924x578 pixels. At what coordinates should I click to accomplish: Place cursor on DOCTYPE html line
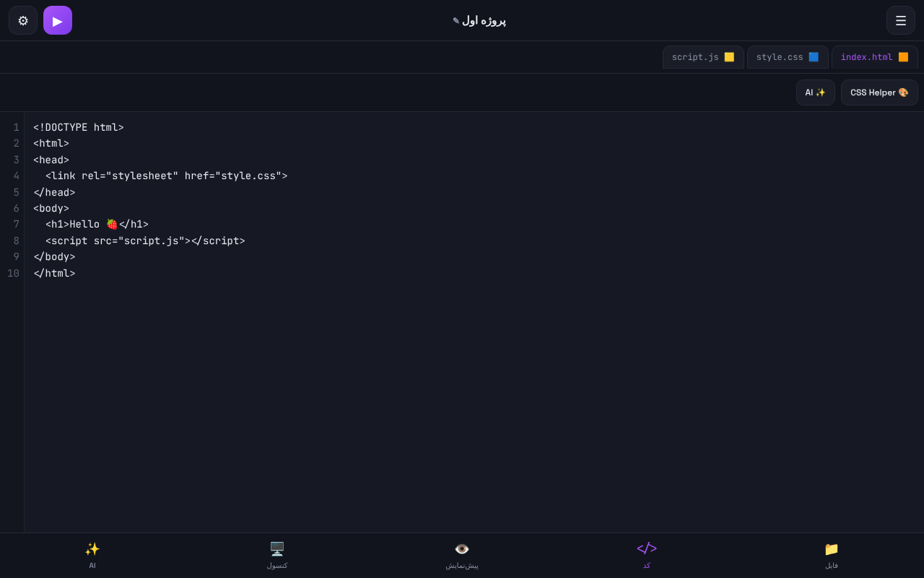click(x=79, y=127)
